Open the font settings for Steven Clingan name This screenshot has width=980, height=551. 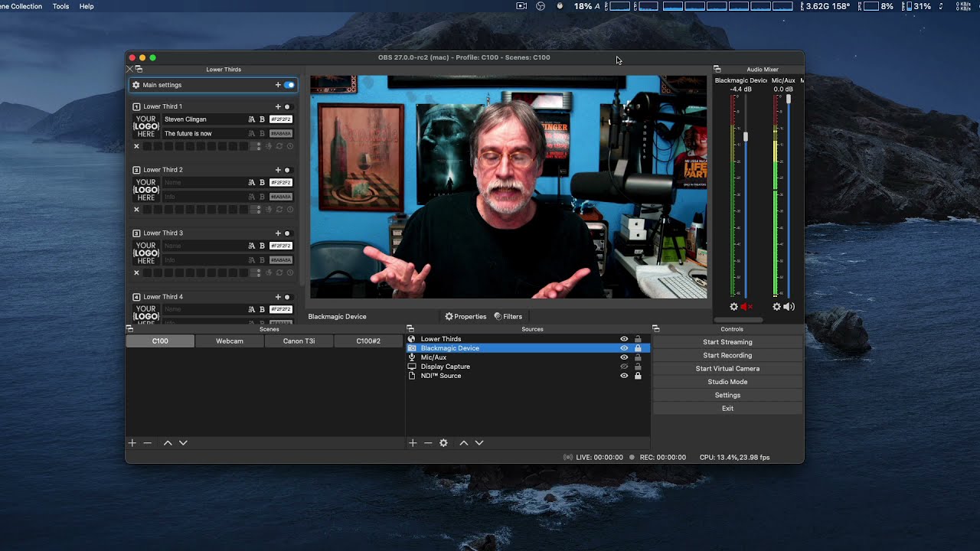coord(252,119)
